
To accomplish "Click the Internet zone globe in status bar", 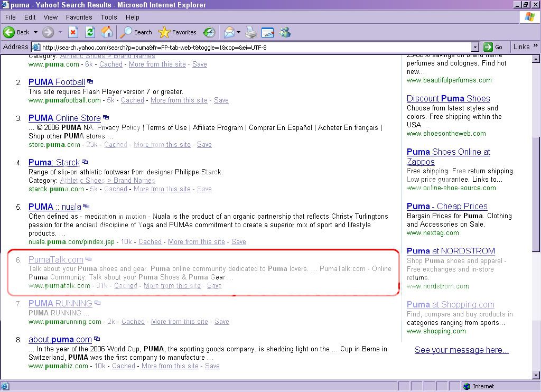I will point(467,386).
